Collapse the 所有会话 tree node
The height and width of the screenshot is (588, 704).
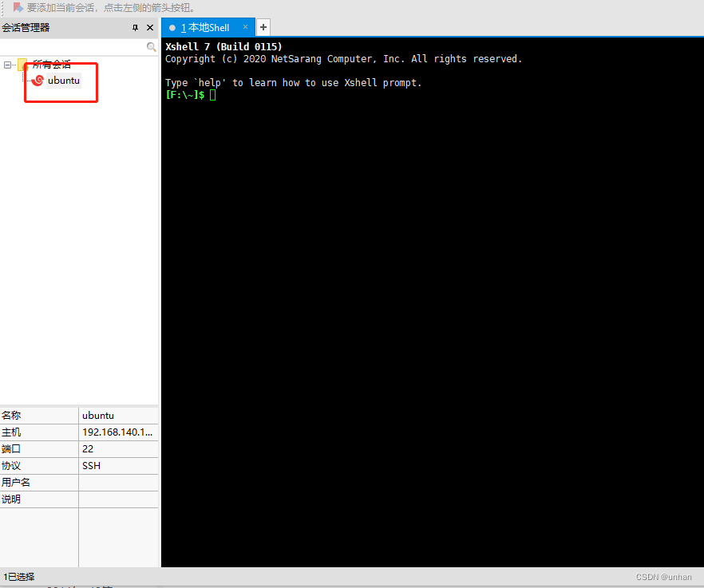(x=8, y=65)
